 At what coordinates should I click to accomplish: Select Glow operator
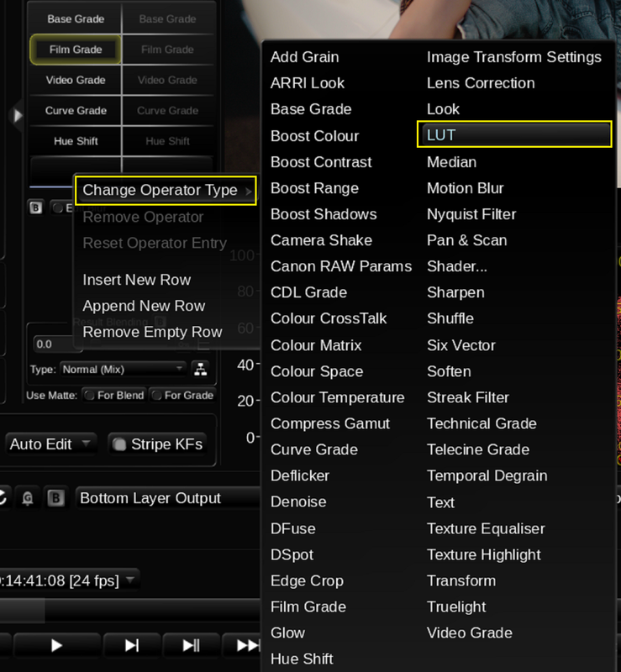[x=287, y=633]
